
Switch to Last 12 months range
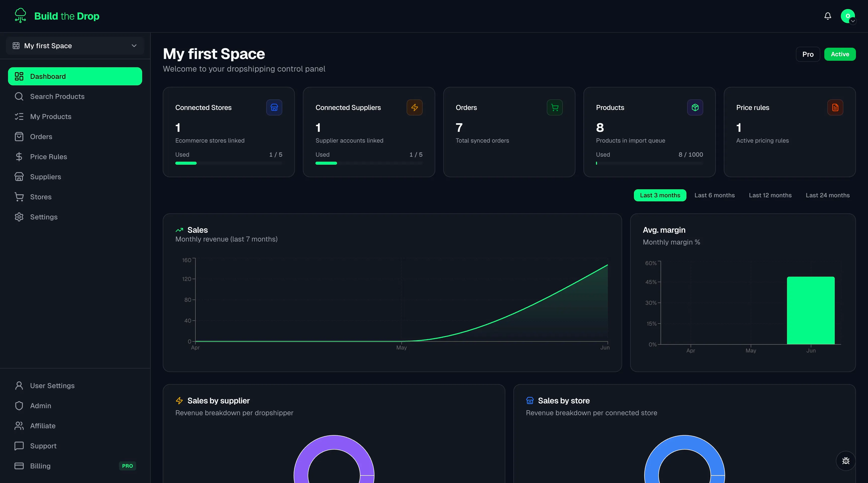tap(770, 195)
